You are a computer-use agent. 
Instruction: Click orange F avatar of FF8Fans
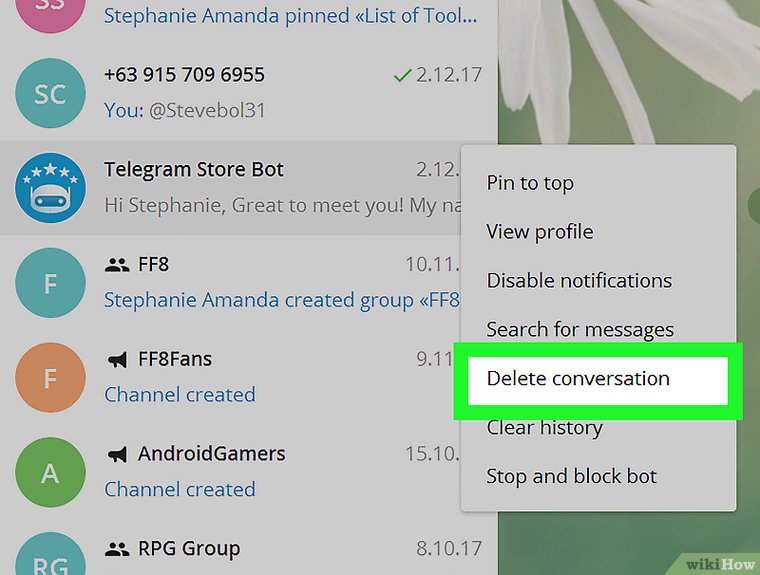(x=50, y=378)
